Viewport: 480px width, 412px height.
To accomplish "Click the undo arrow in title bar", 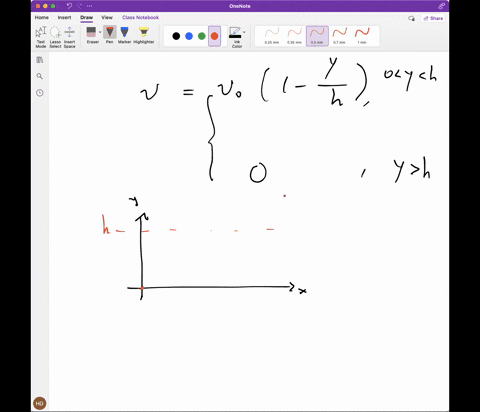I will pyautogui.click(x=69, y=6).
